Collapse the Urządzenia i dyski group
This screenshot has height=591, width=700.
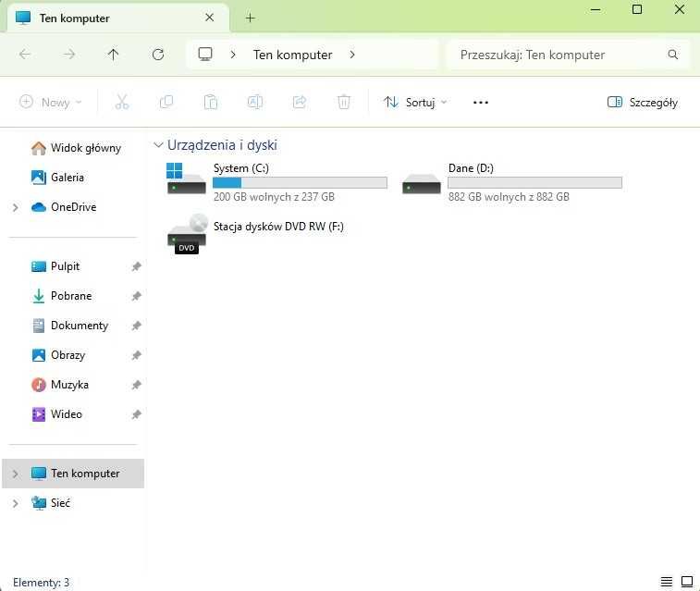point(158,145)
